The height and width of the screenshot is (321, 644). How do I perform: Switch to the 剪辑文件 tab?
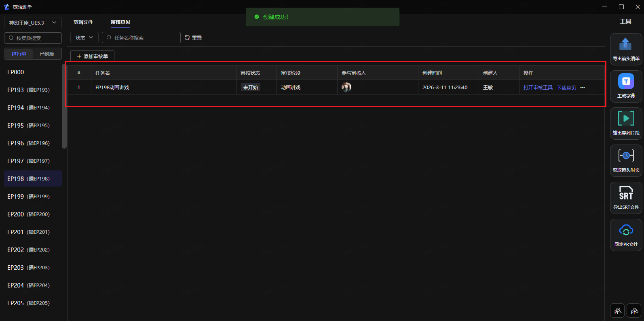[83, 22]
